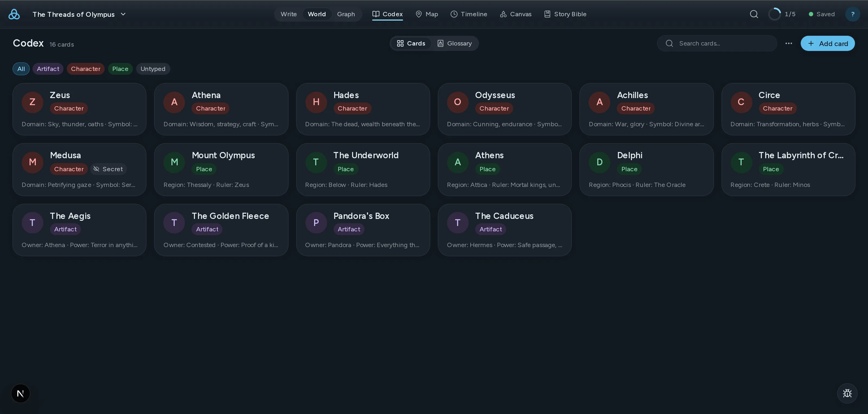Click the Secret hidden-eye badge on Medusa
This screenshot has width=868, height=414.
[108, 169]
